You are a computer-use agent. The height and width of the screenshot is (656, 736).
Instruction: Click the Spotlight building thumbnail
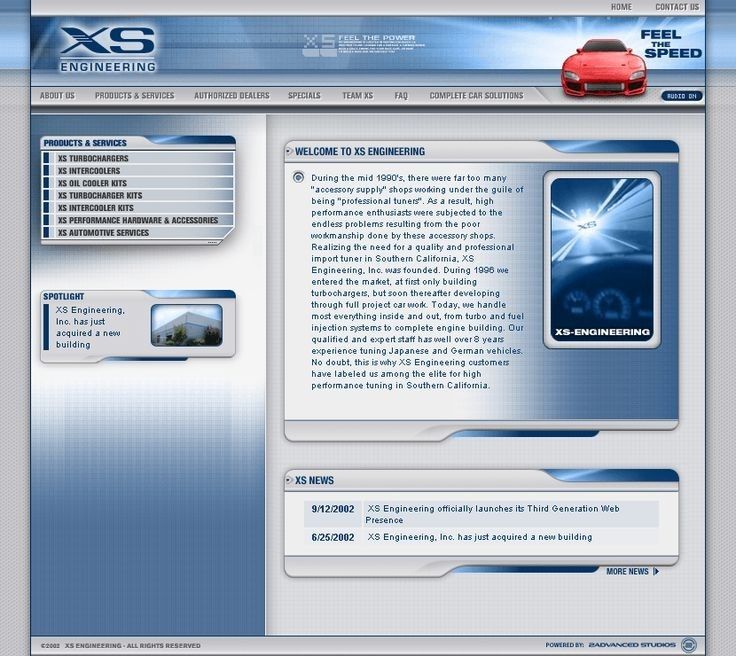coord(186,325)
